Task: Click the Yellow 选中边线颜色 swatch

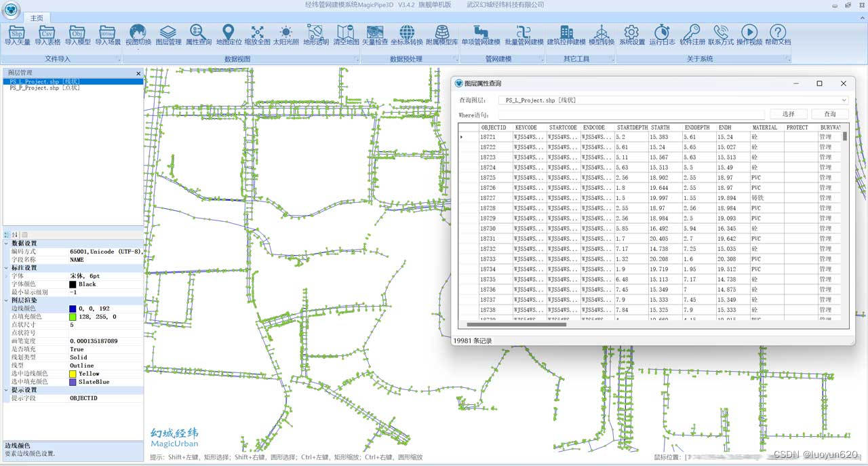Action: [73, 374]
